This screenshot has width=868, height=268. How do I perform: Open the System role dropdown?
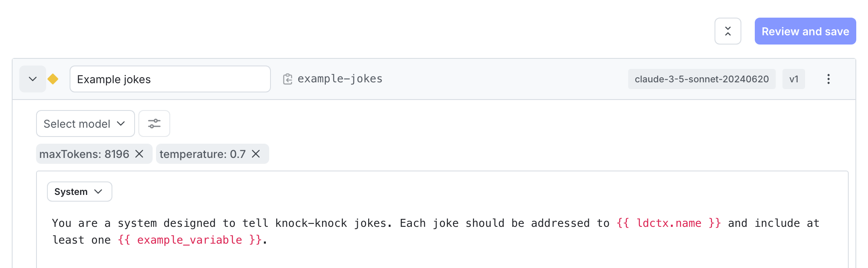79,192
